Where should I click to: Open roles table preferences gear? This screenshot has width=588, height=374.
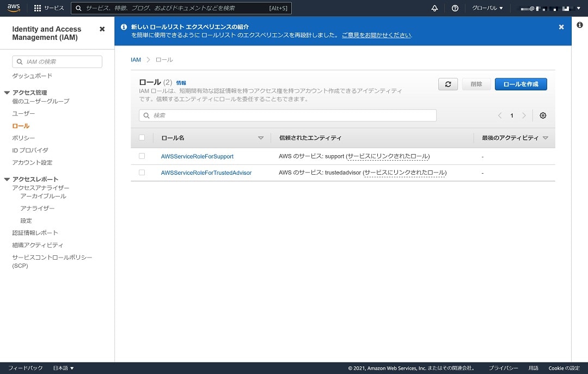pyautogui.click(x=543, y=115)
